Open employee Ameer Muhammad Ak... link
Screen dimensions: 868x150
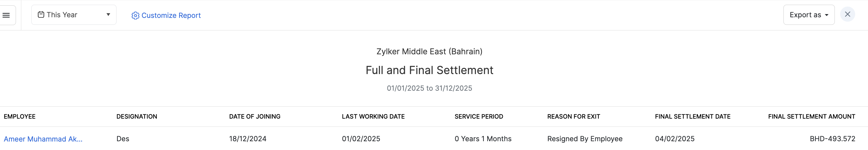[x=43, y=139]
